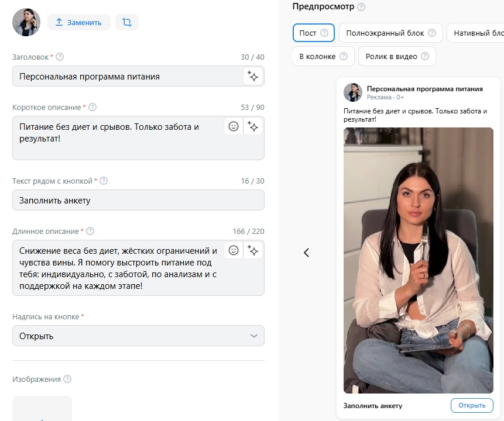Click the Реклама · 0+ label
This screenshot has width=504, height=421.
(x=385, y=97)
